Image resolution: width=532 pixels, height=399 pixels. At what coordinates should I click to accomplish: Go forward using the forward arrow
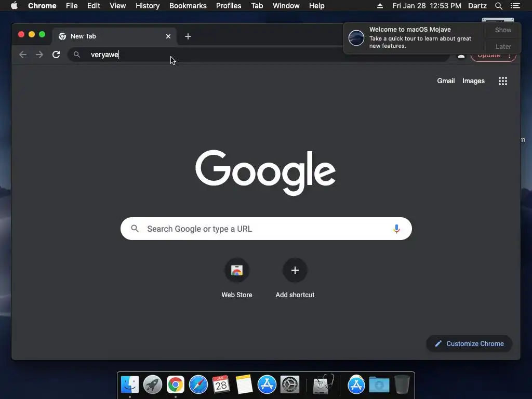(39, 55)
